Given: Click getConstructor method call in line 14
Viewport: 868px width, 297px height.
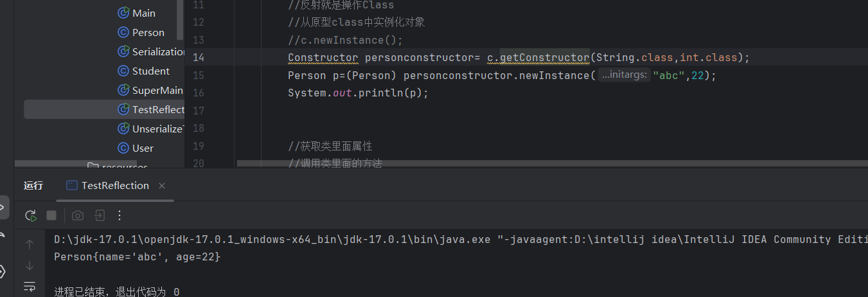Looking at the screenshot, I should 544,58.
